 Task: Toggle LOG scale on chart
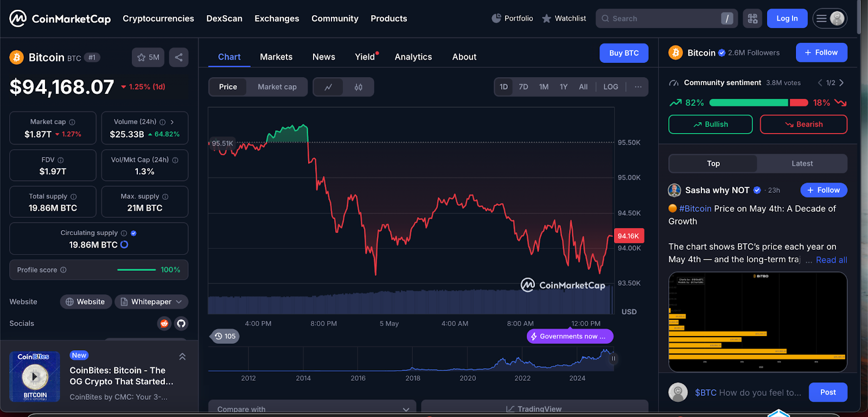611,87
